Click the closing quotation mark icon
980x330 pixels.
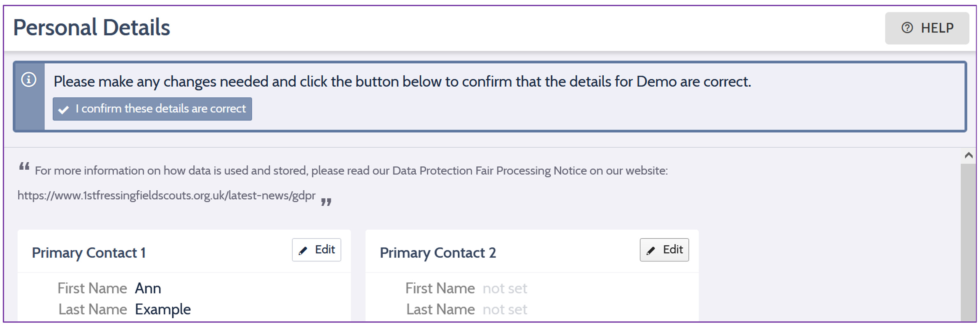tap(326, 202)
